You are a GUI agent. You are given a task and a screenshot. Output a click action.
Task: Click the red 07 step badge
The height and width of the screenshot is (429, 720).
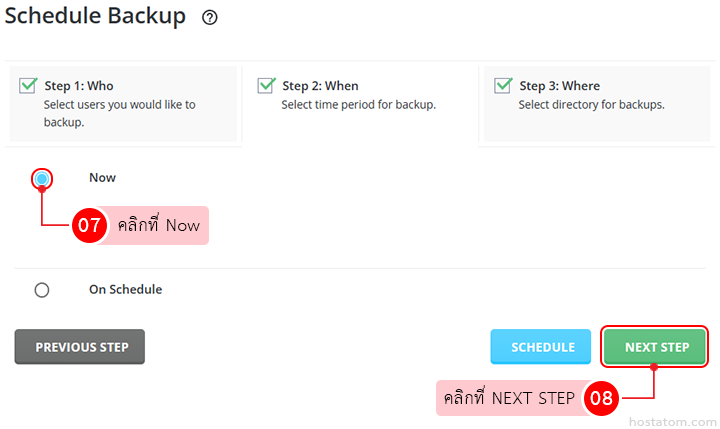90,225
